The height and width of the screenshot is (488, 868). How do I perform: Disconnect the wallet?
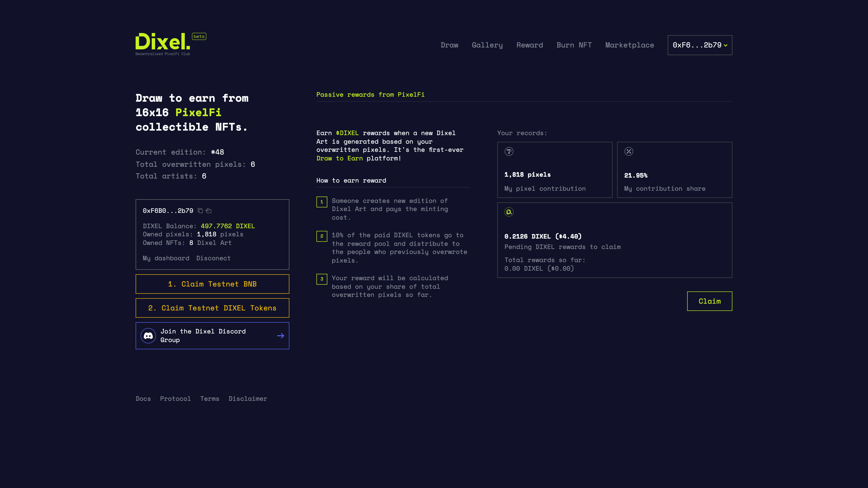tap(213, 258)
